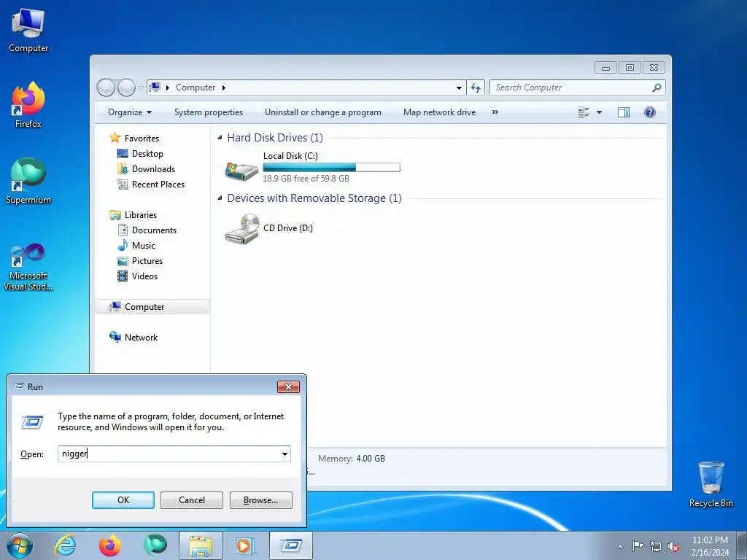The width and height of the screenshot is (747, 560).
Task: Click the Windows Start orb
Action: 20,545
